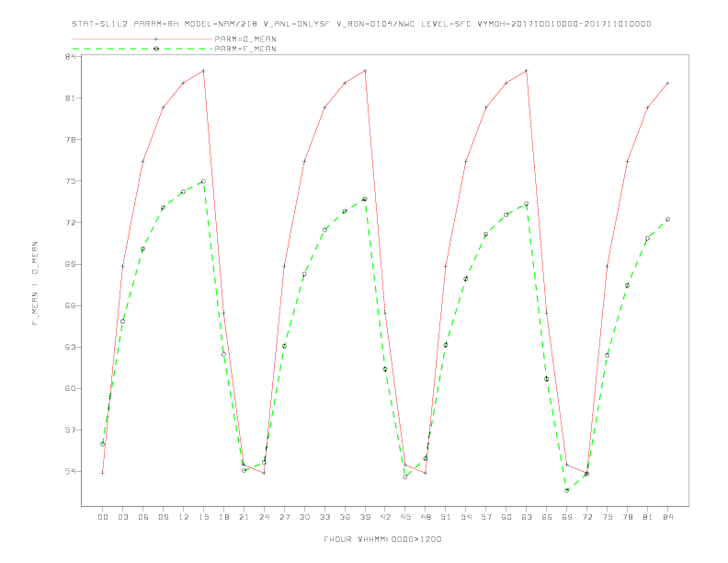Click the y-axis tick label 60

70,389
